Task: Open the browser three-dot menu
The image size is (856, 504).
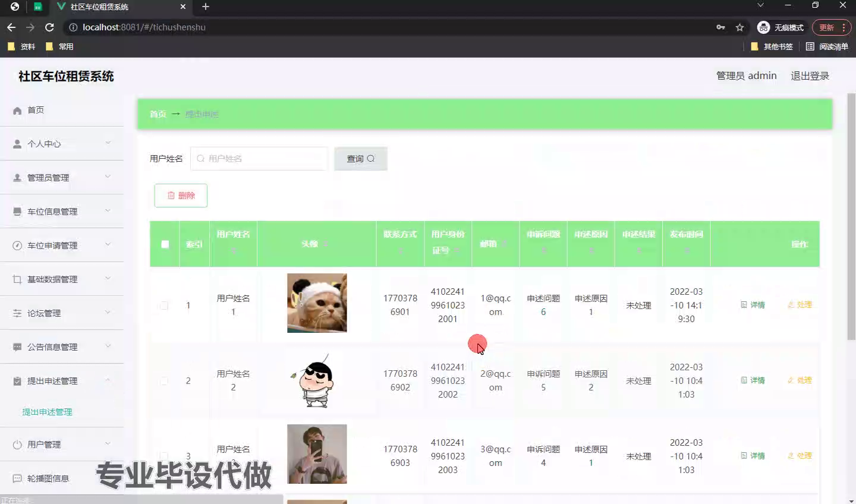Action: [844, 27]
